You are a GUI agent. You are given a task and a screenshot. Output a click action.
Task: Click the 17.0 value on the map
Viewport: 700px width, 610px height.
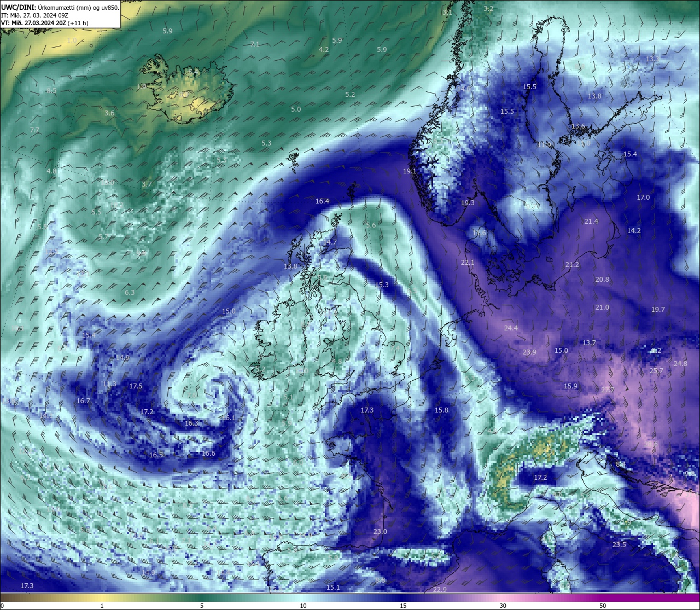click(x=643, y=197)
